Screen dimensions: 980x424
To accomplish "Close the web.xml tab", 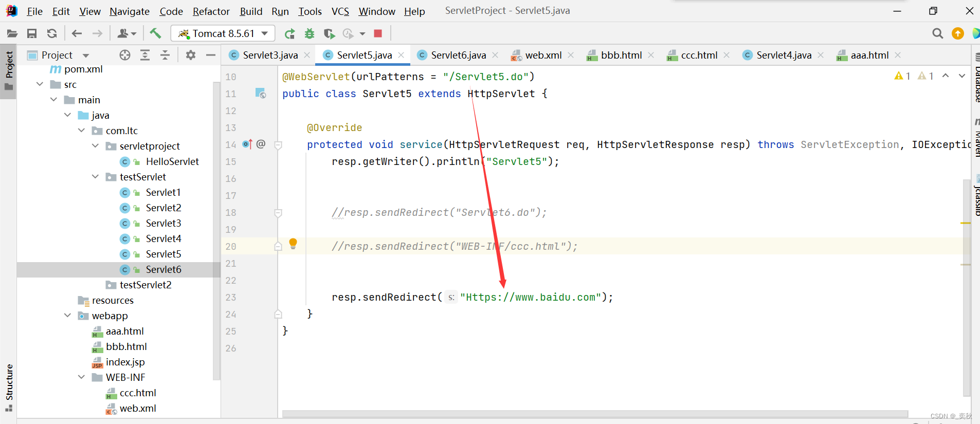I will click(571, 55).
